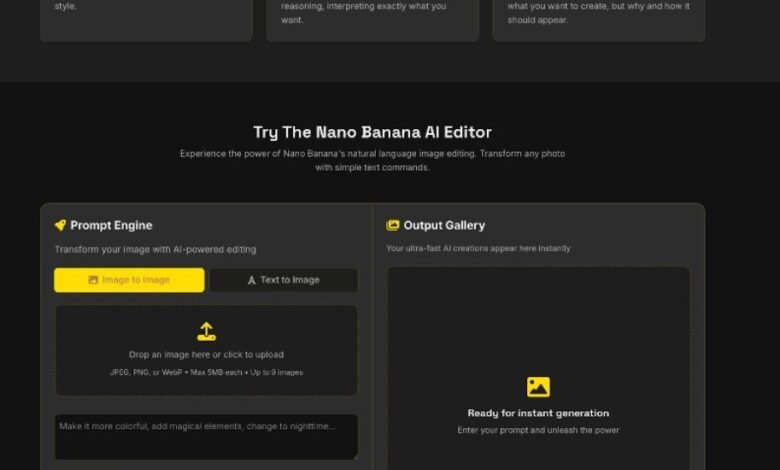Click 'Enter your prompt and unleash the power'
780x470 pixels.
(538, 430)
